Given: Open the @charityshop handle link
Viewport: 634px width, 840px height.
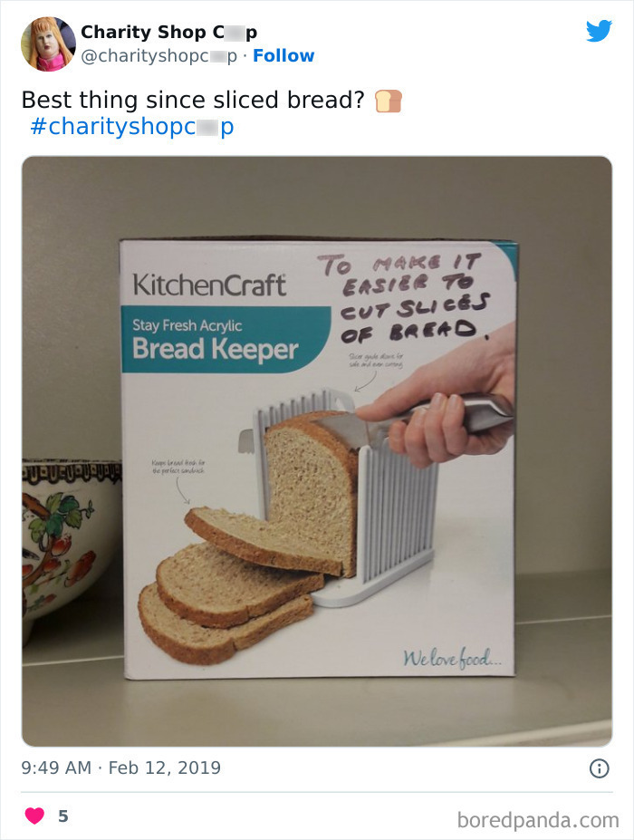Looking at the screenshot, I should 159,55.
